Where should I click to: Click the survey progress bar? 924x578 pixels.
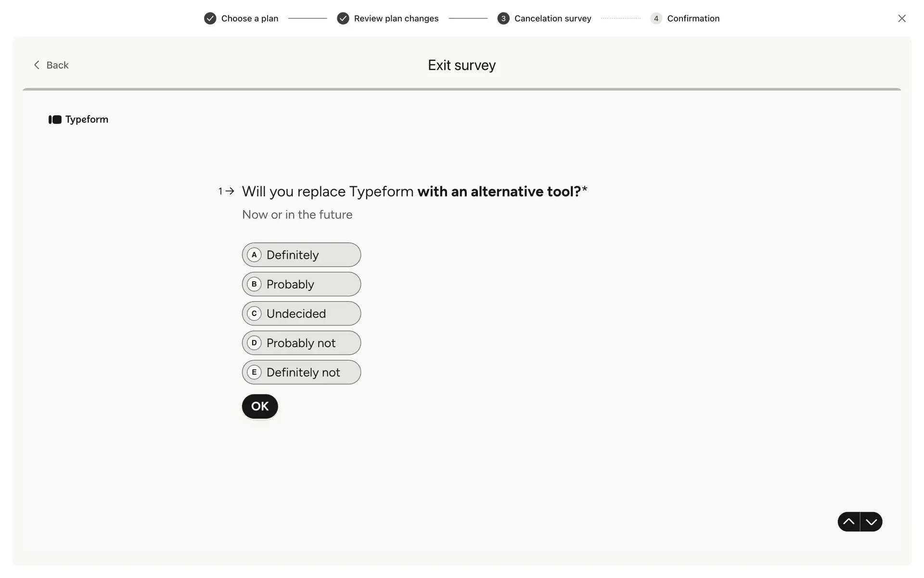coord(462,89)
